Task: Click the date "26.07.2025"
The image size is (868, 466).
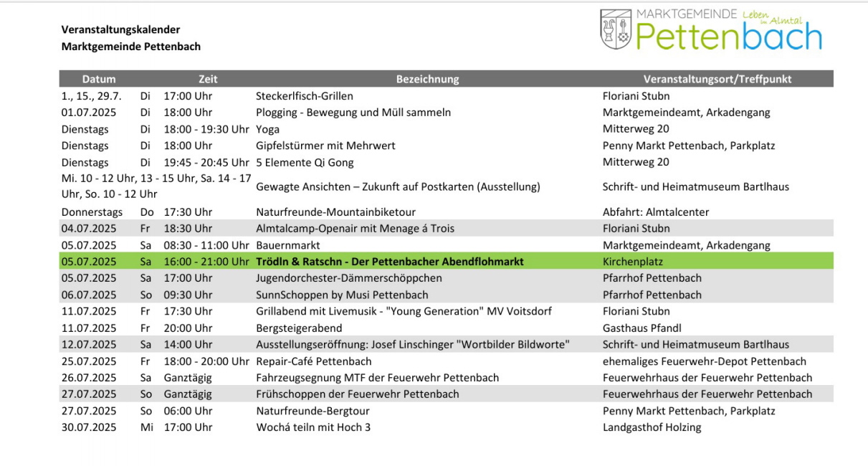Action: coord(89,378)
